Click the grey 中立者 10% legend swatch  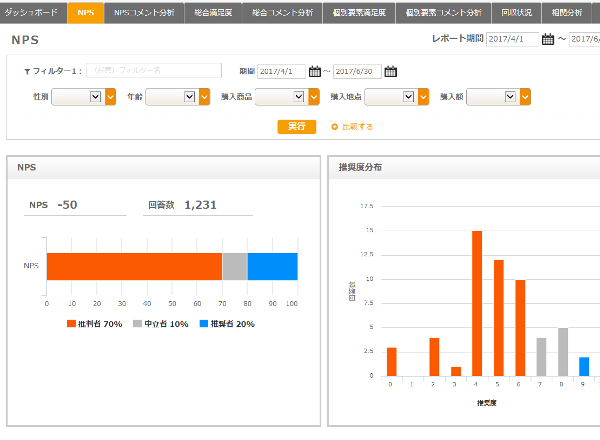point(137,324)
